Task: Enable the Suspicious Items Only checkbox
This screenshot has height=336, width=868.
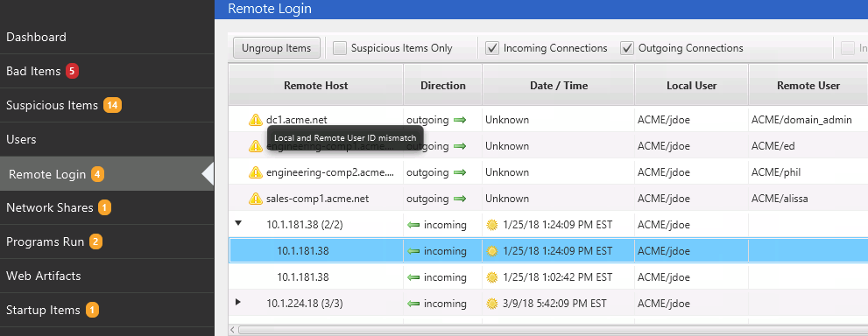Action: click(340, 48)
